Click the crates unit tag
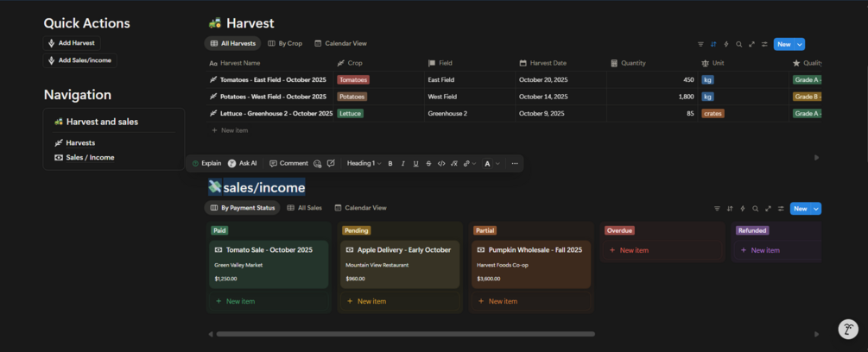Image resolution: width=868 pixels, height=352 pixels. click(713, 113)
